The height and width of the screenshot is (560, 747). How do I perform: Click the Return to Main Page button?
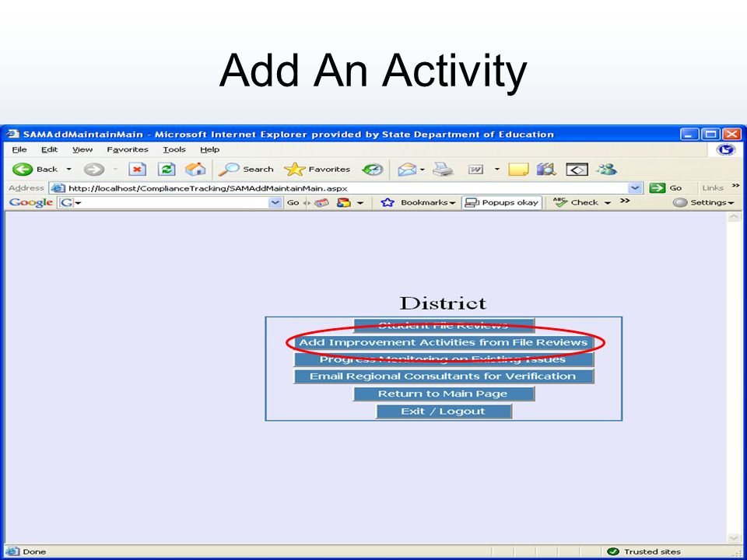(x=444, y=394)
